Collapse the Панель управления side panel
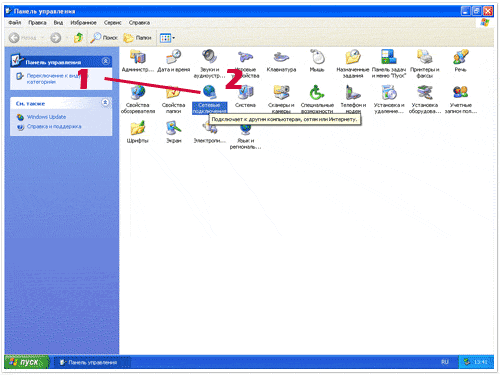 pos(106,61)
